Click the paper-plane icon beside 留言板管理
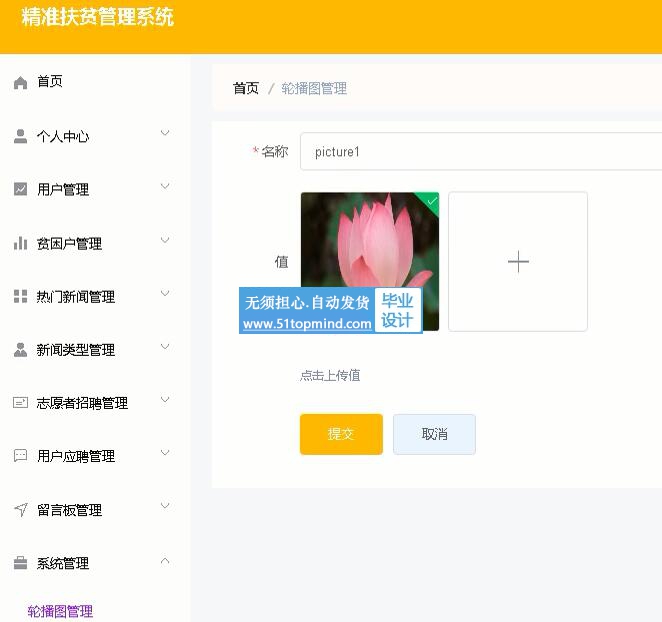 [21, 509]
